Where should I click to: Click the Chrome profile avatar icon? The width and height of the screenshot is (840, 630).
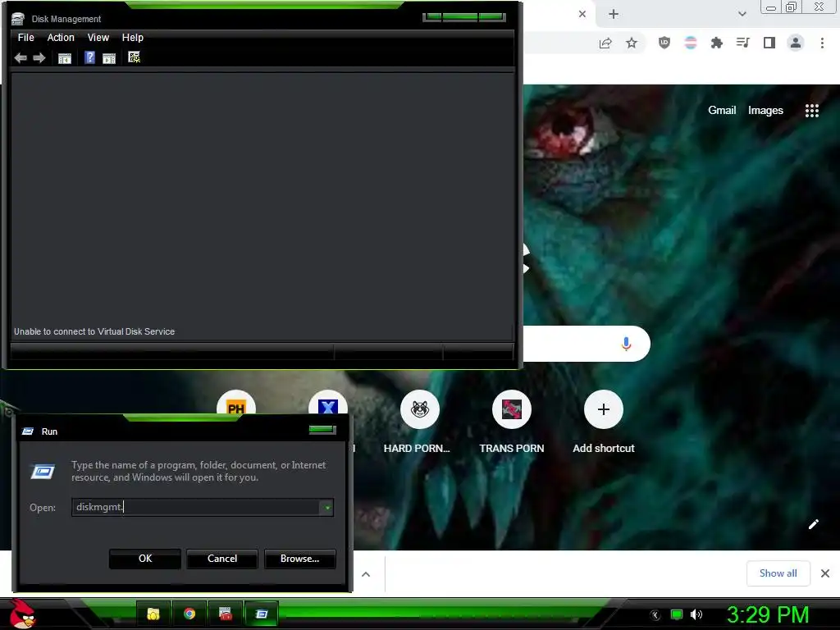(796, 43)
